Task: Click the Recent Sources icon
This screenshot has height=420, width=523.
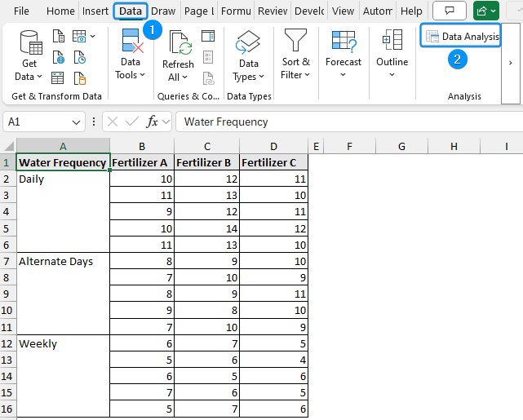Action: click(x=80, y=57)
